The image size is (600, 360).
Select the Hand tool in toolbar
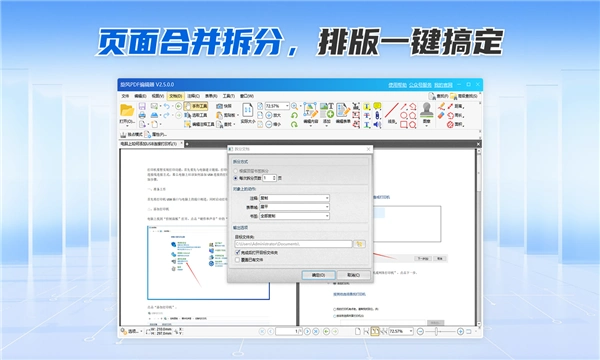point(196,106)
